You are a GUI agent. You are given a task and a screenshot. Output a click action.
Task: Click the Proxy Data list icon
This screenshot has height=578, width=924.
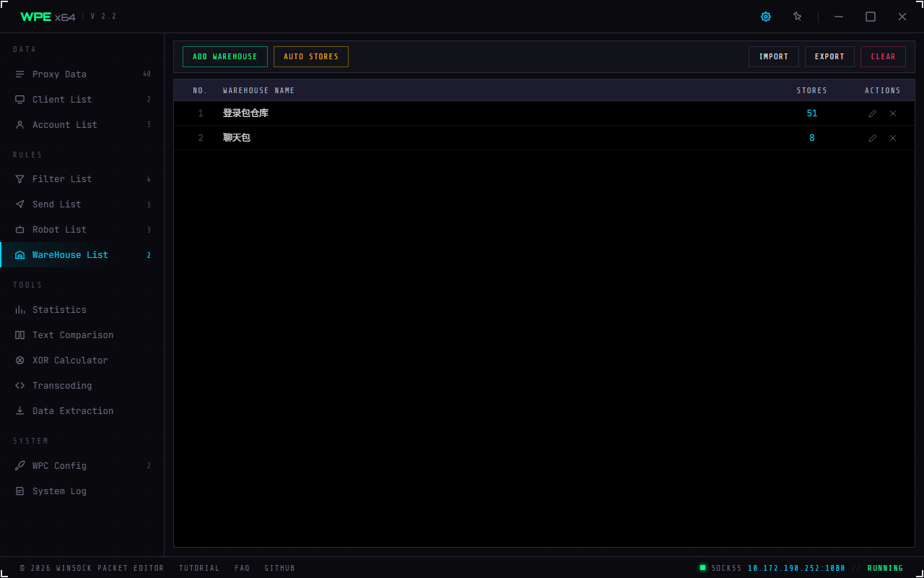tap(19, 74)
